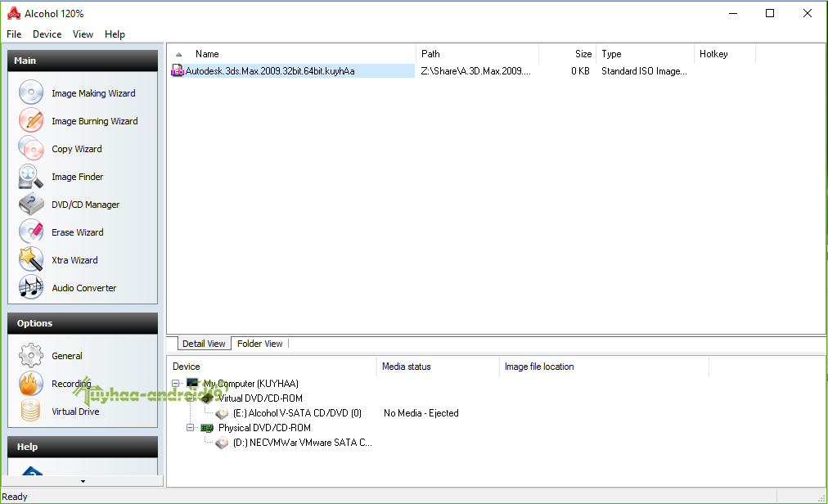Viewport: 828px width, 504px height.
Task: Sort list by Name column header
Action: pos(292,54)
